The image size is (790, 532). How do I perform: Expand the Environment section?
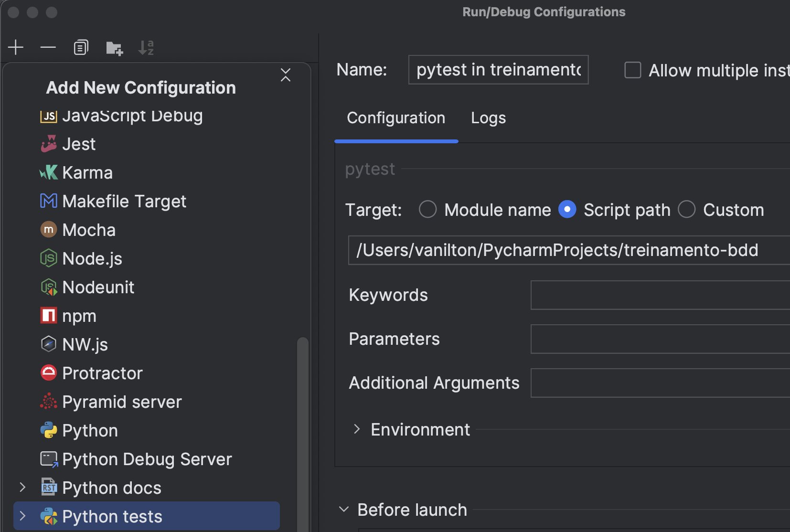[x=357, y=429]
